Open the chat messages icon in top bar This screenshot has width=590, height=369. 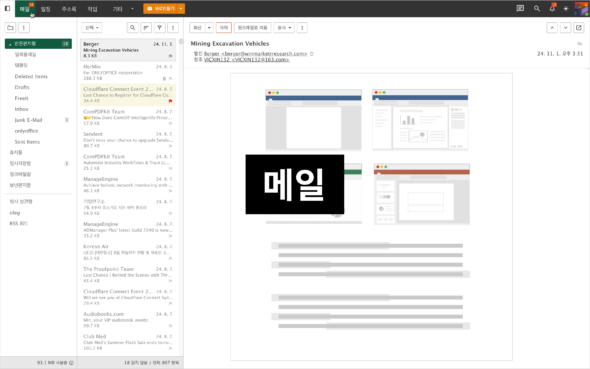point(520,8)
